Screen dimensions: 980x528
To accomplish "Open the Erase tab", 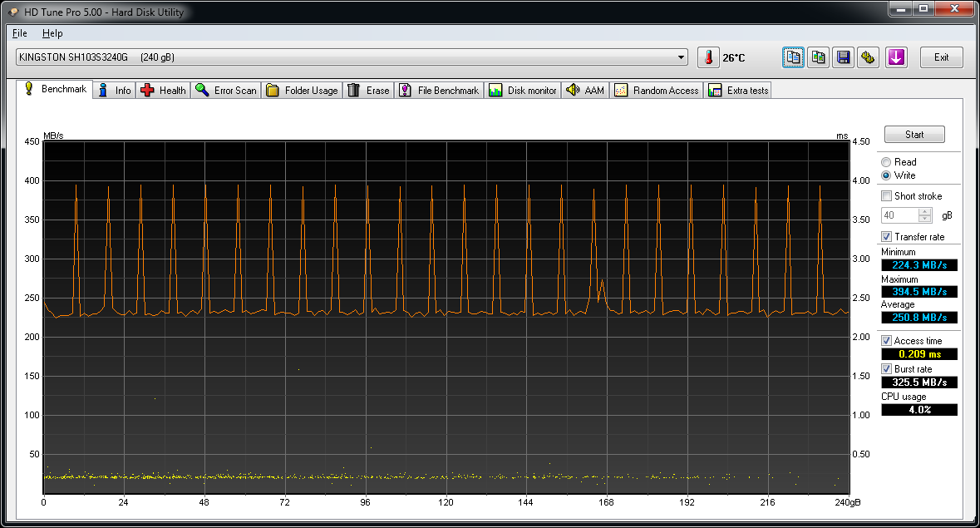I will click(368, 91).
